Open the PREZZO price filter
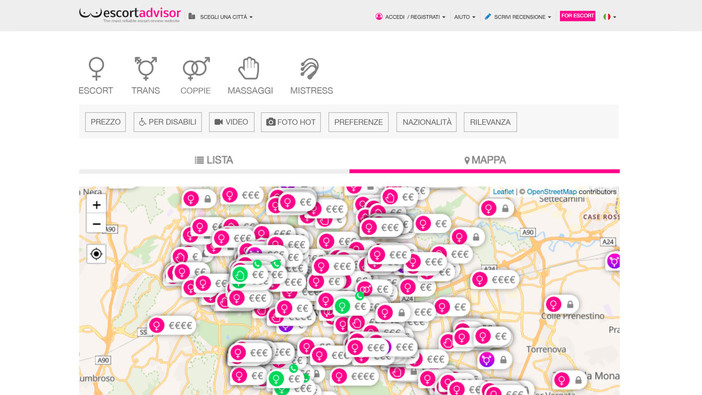The height and width of the screenshot is (395, 702). tap(106, 122)
